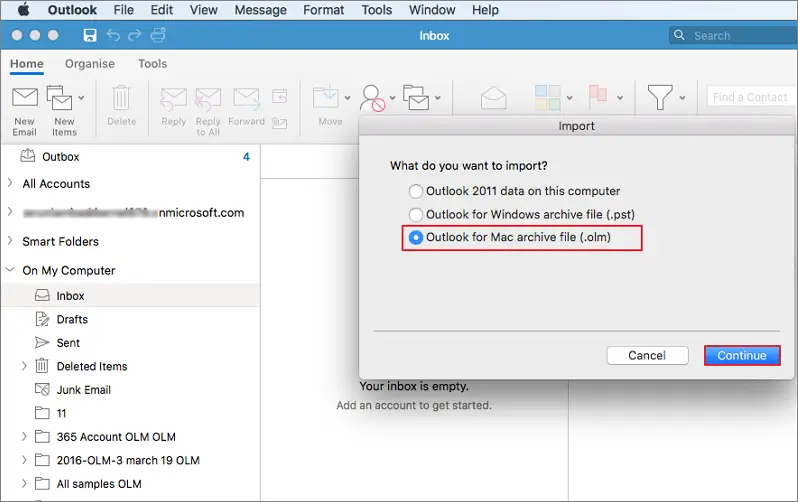Open the Filter Email dropdown arrow
This screenshot has width=798, height=502.
tap(682, 98)
